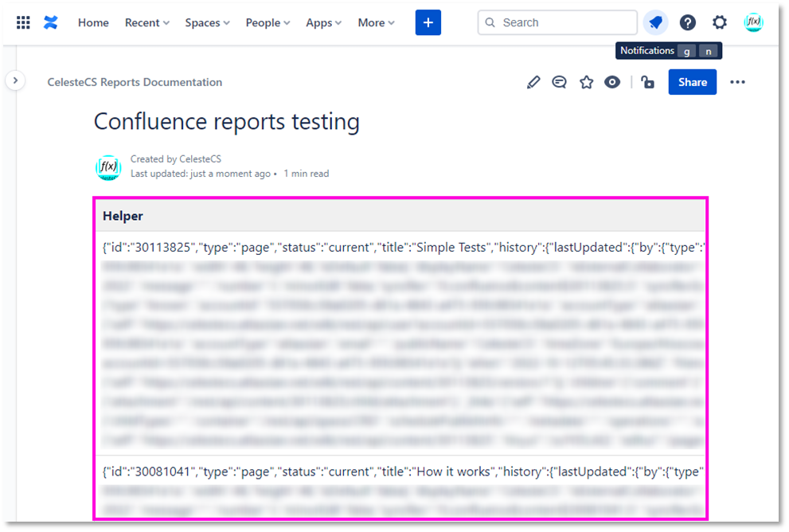Open the People dropdown menu
Screen dimensions: 789x532
268,22
